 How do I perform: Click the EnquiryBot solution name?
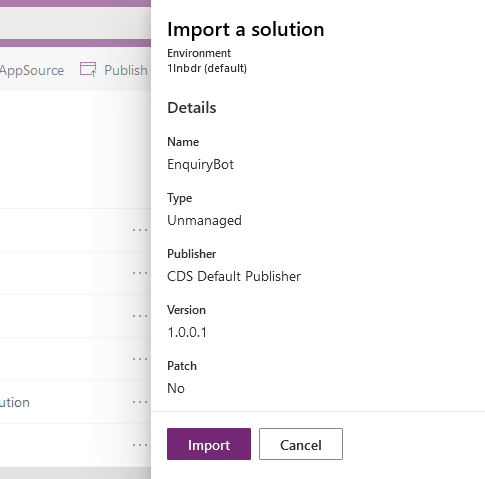tap(200, 164)
